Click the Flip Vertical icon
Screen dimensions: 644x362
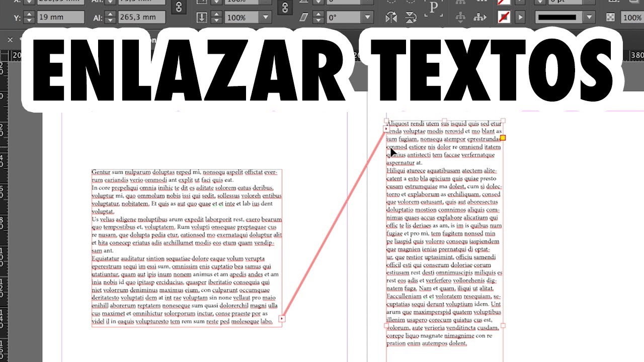[411, 18]
